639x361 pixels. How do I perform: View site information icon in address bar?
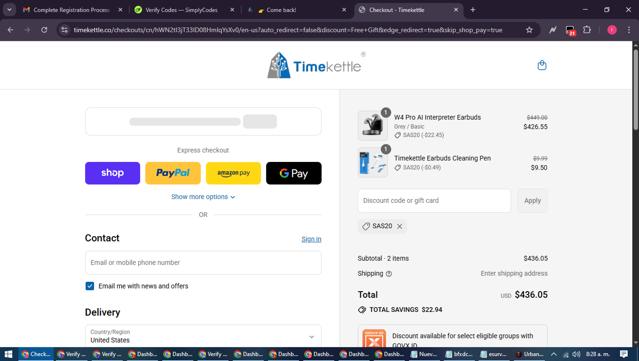64,30
